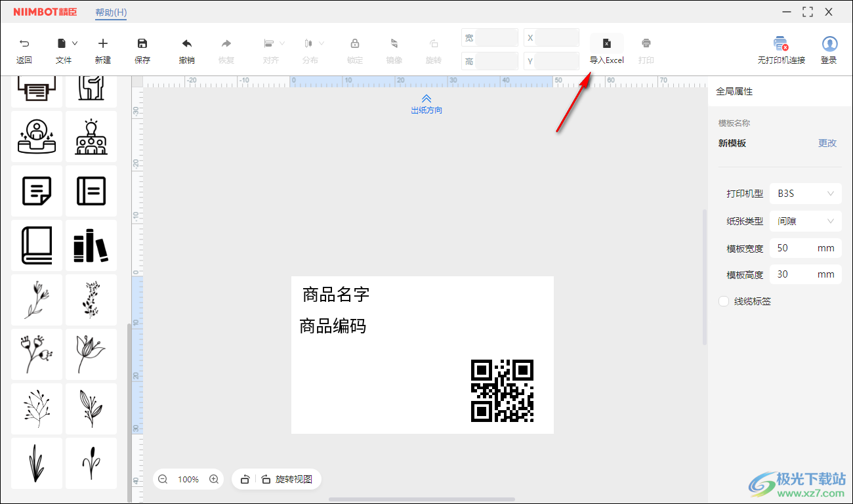Click the canvas horizontal scrollbar
Image resolution: width=853 pixels, height=504 pixels.
[421, 500]
